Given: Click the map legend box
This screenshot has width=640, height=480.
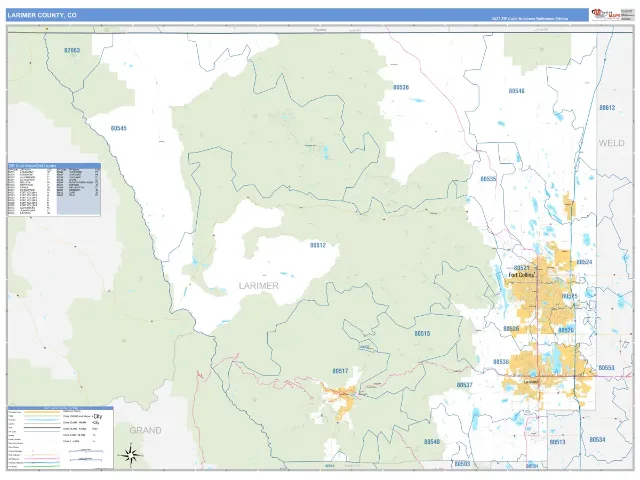Looking at the screenshot, I should click(60, 438).
